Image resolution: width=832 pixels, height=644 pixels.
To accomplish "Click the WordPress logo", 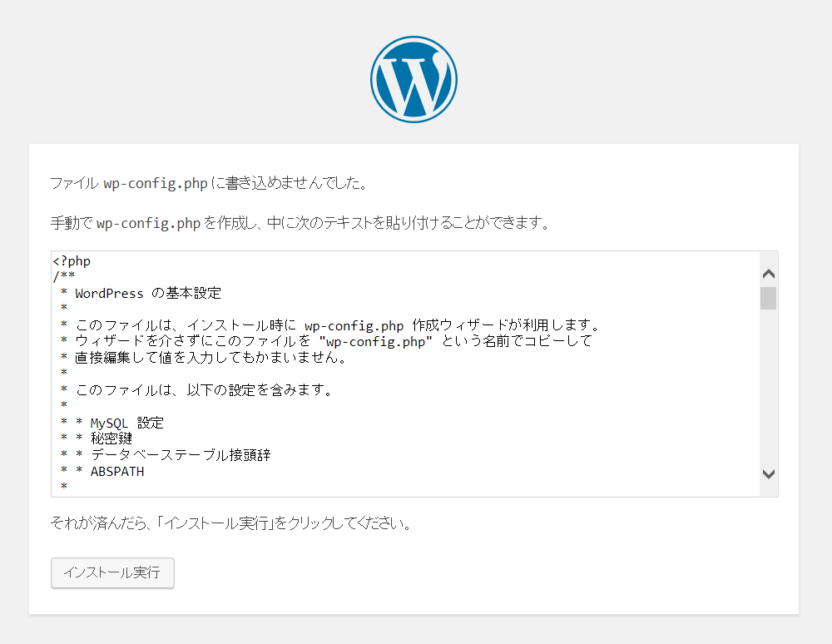I will (x=414, y=80).
